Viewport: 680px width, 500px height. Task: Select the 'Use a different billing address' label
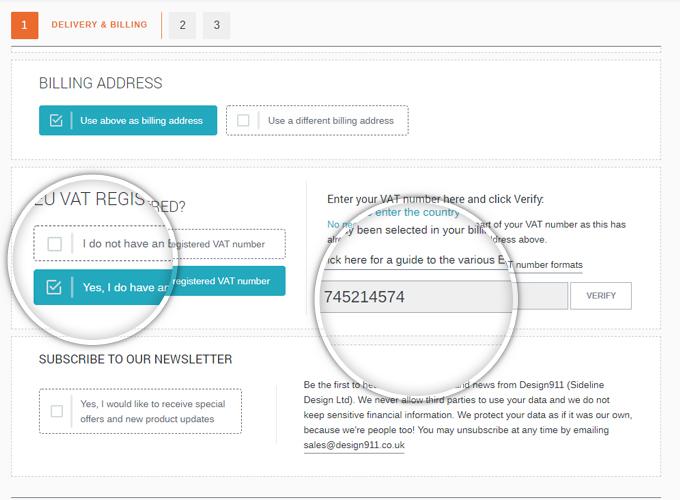pos(331,121)
